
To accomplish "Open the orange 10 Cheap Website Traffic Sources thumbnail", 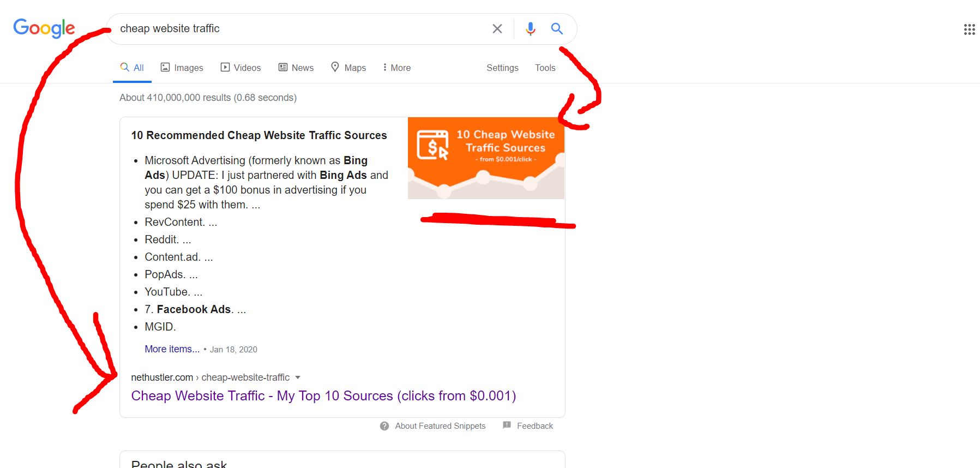I will (486, 158).
